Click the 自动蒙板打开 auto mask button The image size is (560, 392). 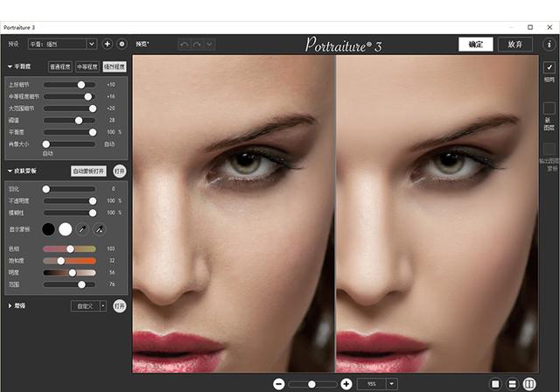[x=88, y=171]
